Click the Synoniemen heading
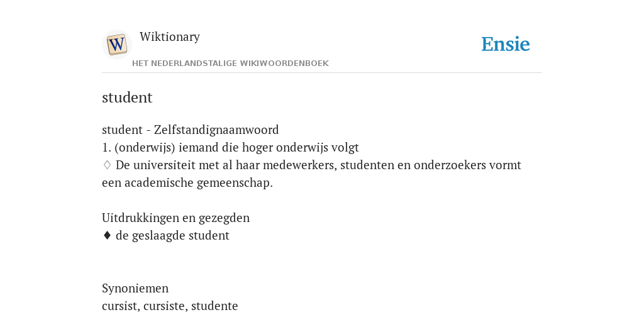Screen dimensions: 644x322 [x=135, y=288]
